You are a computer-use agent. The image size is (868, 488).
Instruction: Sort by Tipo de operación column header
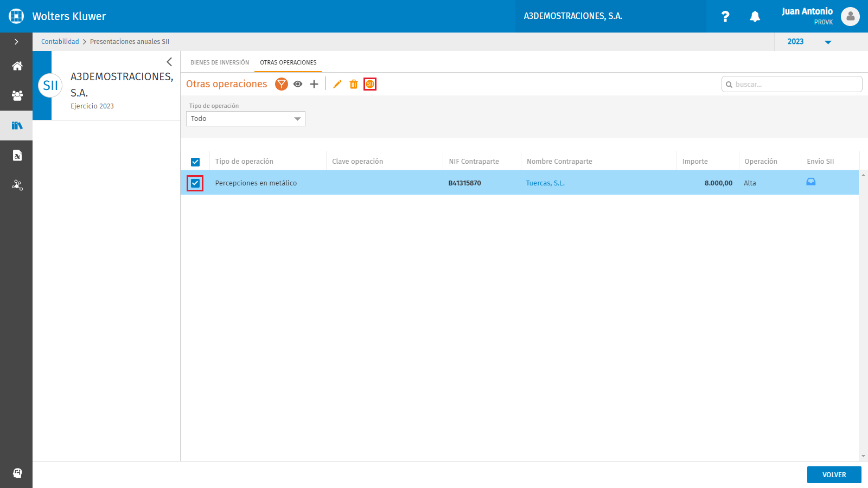[244, 162]
